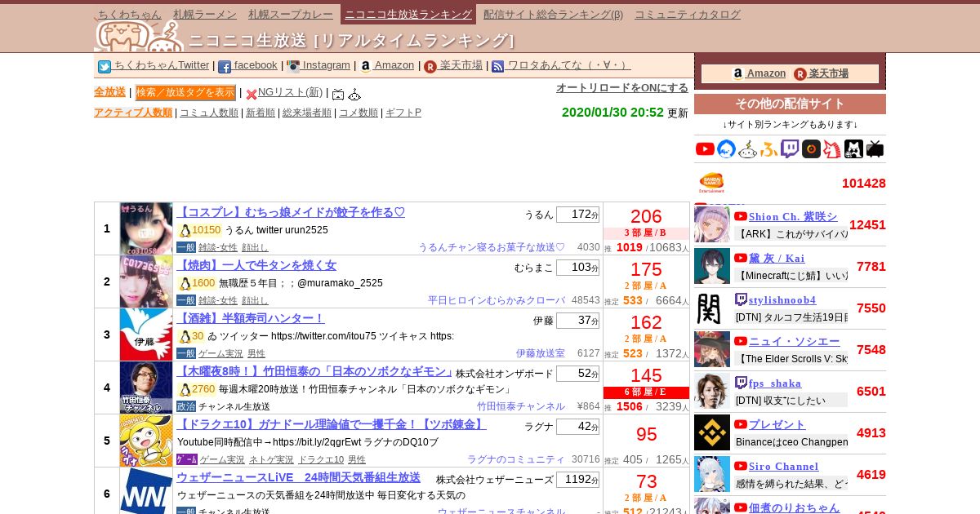This screenshot has width=980, height=514.
Task: Open the orange ふ (Fuwatch) site icon
Action: (768, 148)
